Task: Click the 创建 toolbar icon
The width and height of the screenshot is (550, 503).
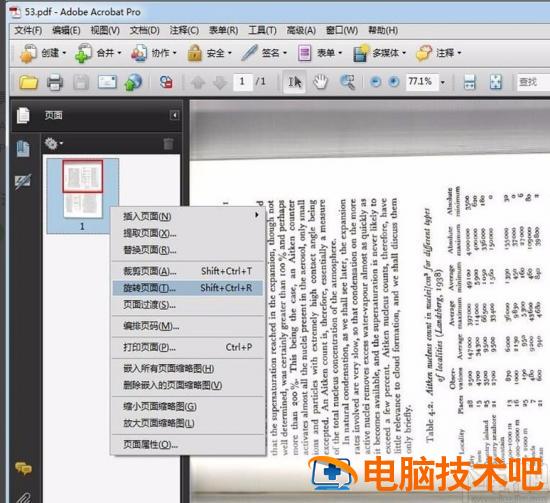Action: tap(28, 53)
